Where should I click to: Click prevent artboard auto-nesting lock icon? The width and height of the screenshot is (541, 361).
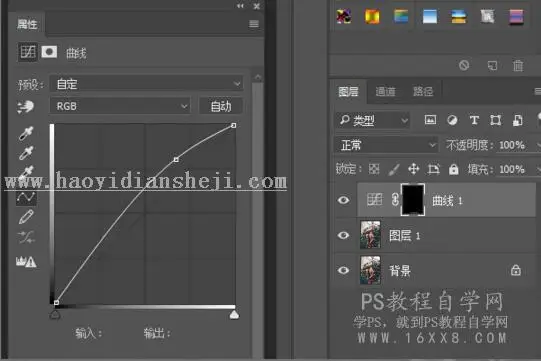coord(433,169)
